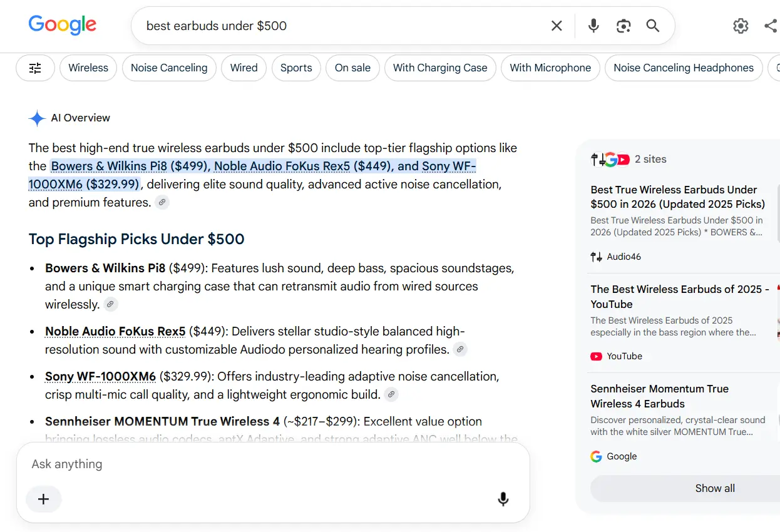The image size is (780, 532).
Task: Click the share icon at top right
Action: click(x=771, y=26)
